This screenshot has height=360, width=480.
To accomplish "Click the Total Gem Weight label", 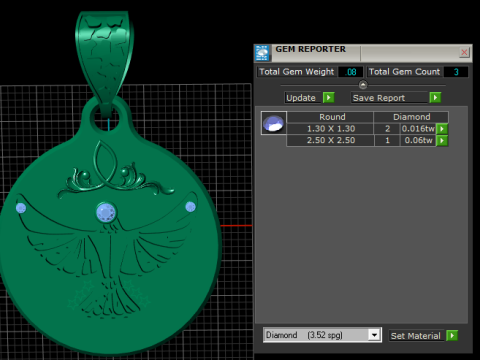I will (x=296, y=72).
